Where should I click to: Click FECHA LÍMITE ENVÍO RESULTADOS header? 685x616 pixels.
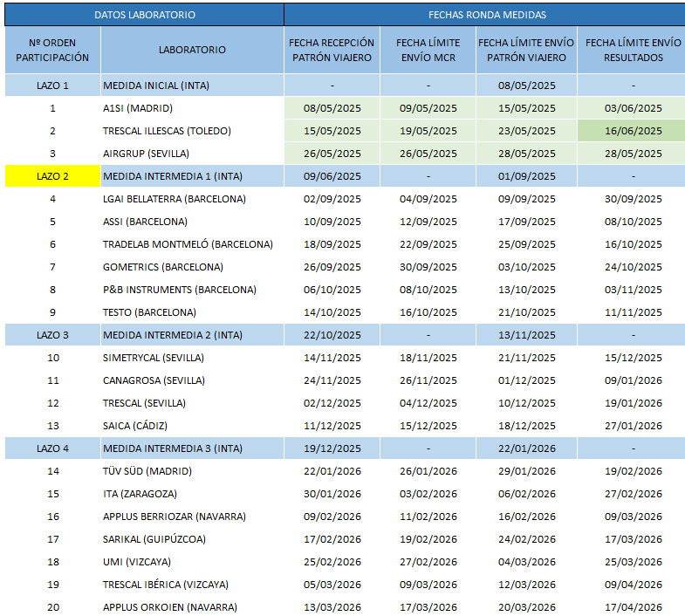click(632, 50)
